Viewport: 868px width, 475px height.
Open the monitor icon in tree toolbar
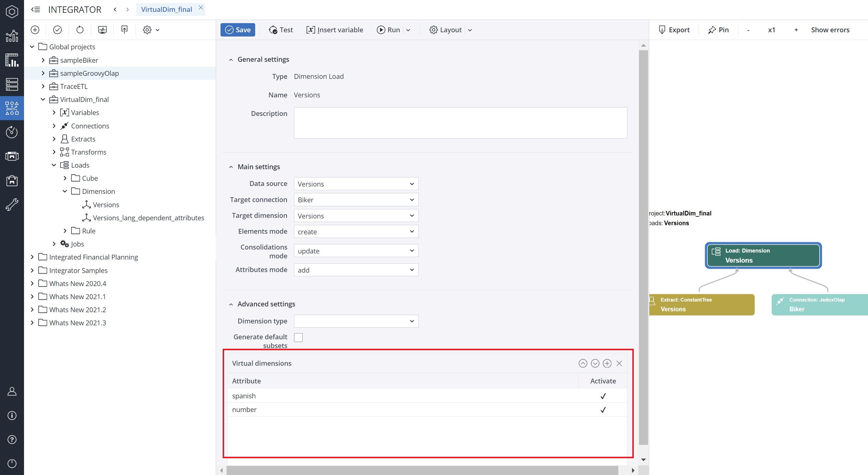pyautogui.click(x=102, y=30)
